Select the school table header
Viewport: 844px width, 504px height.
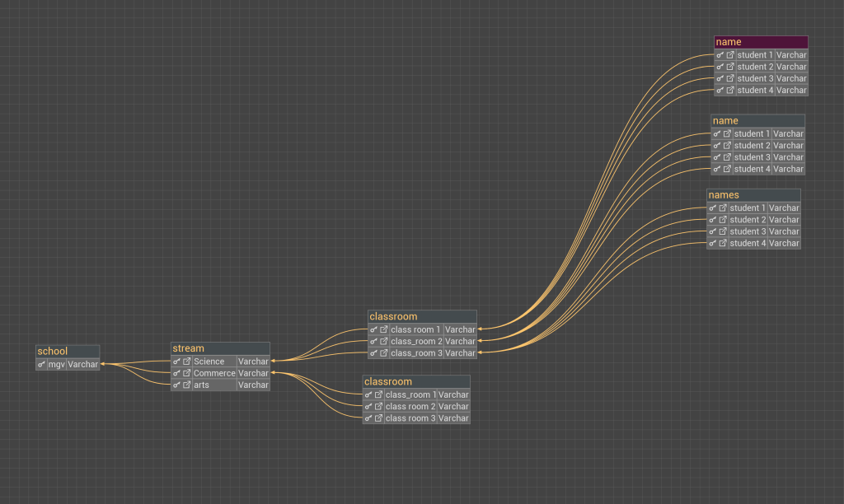coord(68,352)
